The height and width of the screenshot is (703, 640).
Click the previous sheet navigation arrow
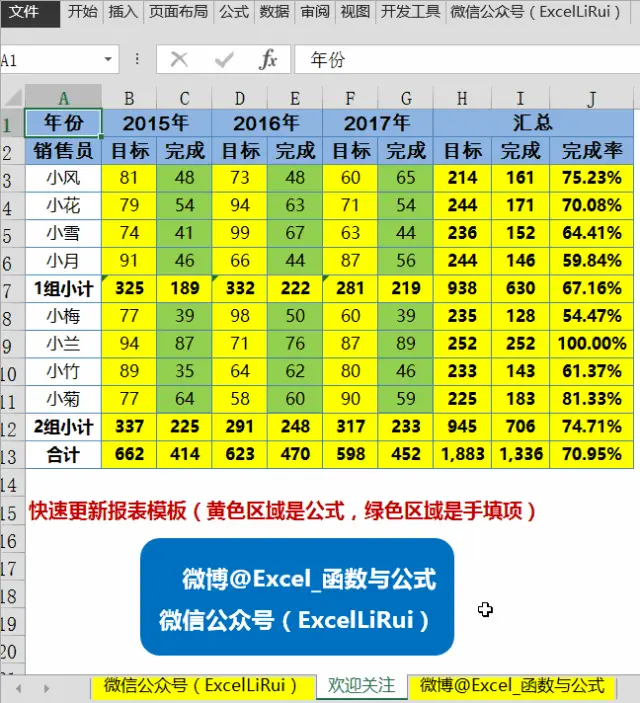click(x=18, y=688)
